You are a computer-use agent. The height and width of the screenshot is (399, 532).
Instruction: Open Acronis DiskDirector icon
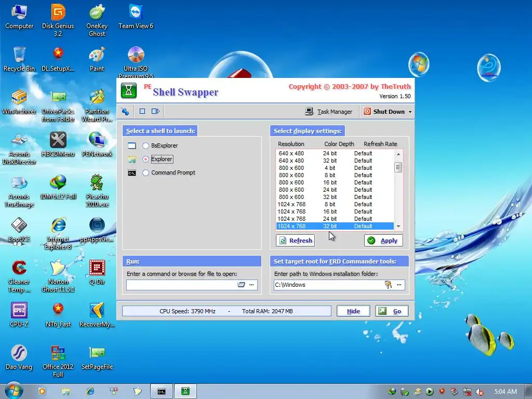(19, 149)
